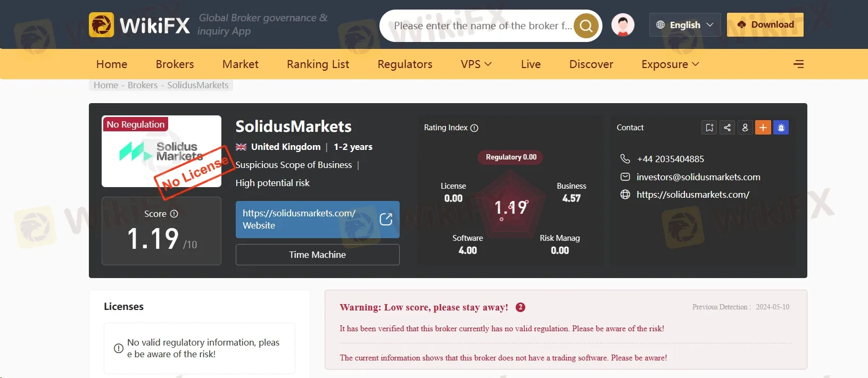
Task: Click the Download button
Action: click(765, 25)
